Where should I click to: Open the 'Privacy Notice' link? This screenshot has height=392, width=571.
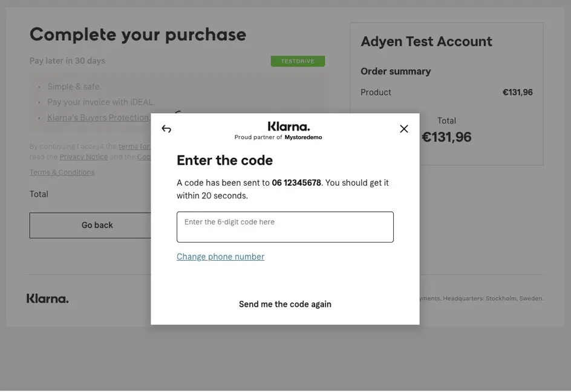pyautogui.click(x=84, y=156)
